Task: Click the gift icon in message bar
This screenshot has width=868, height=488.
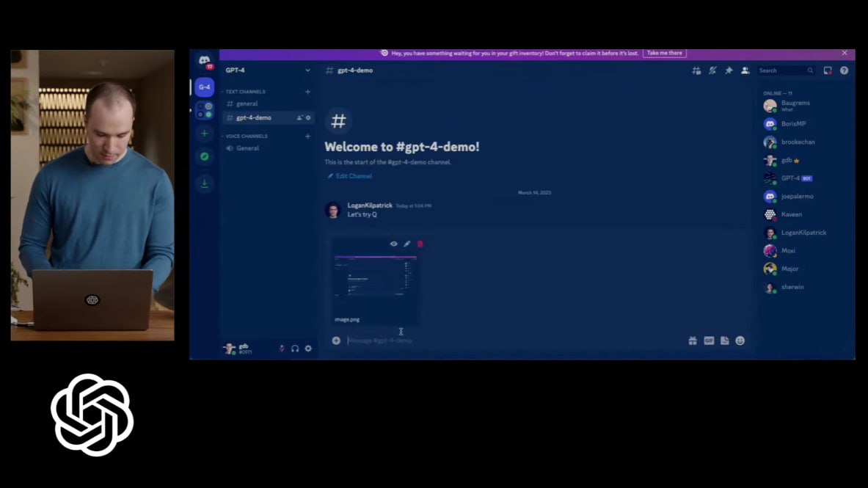Action: pos(692,340)
